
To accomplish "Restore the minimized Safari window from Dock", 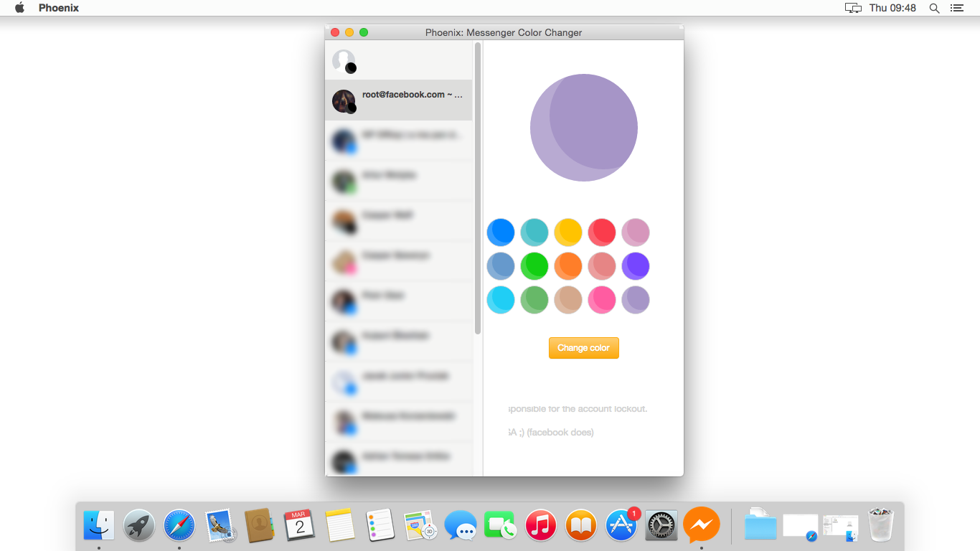I will tap(801, 527).
